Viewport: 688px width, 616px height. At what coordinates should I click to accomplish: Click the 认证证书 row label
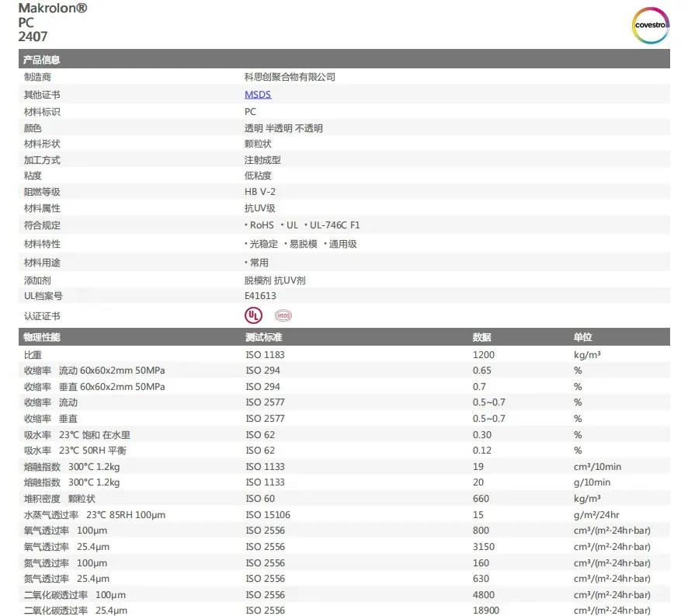pyautogui.click(x=42, y=316)
